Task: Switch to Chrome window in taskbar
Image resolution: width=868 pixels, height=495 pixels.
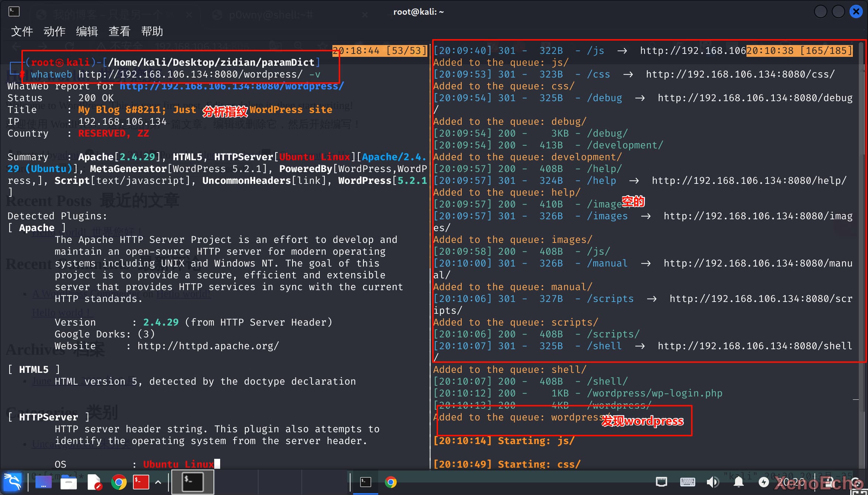Action: 391,482
